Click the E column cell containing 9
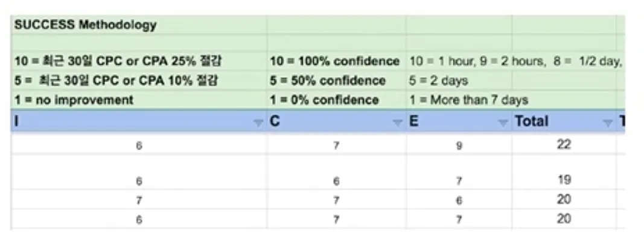Viewport: 644px width, 242px height. coord(458,145)
